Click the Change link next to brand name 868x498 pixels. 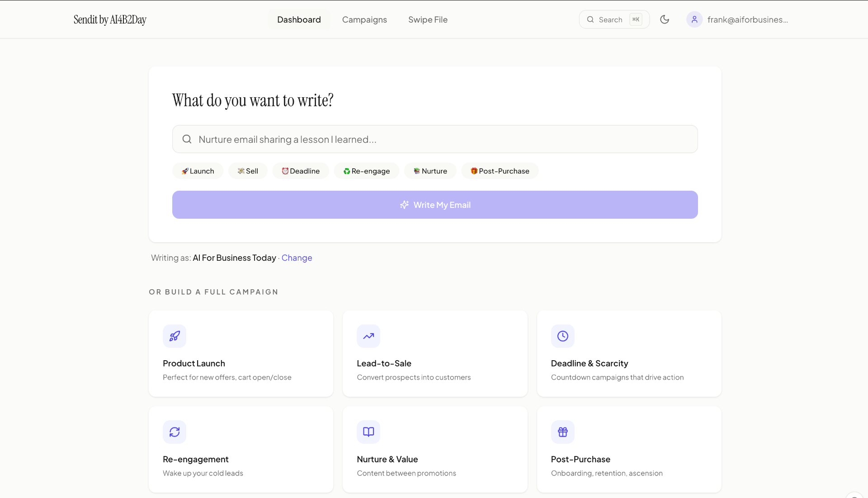coord(297,258)
